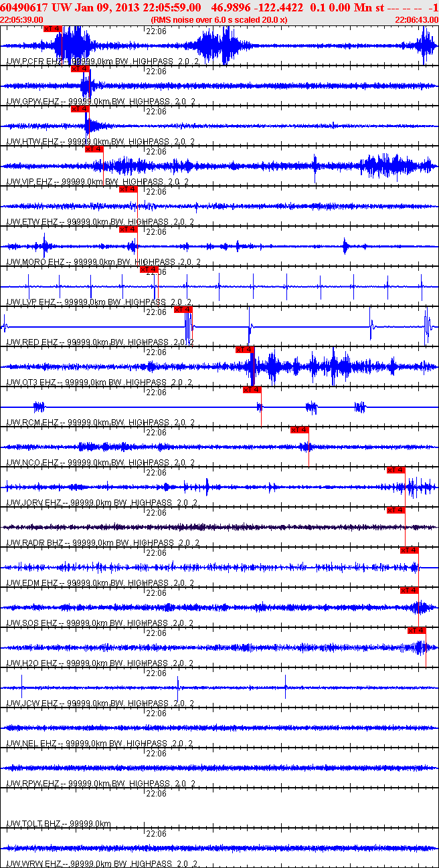Viewport: 439px width, 868px height.
Task: Click the red pick flag on the VIP trace
Action: click(94, 149)
